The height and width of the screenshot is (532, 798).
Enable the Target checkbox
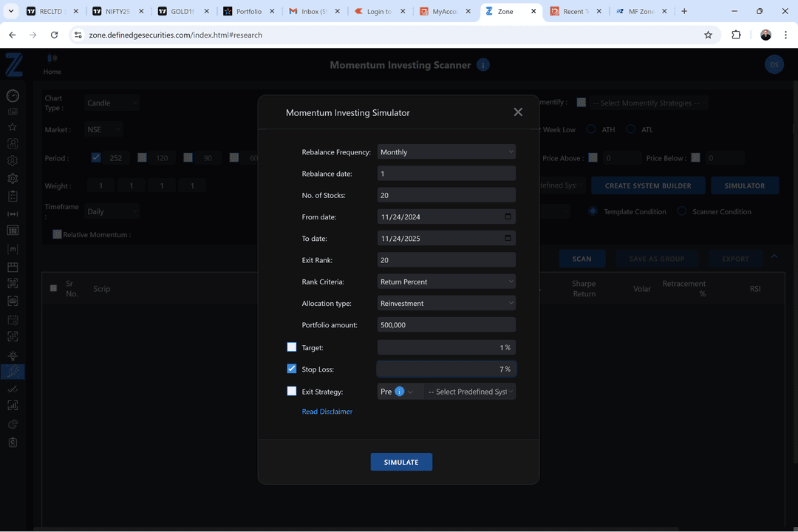coord(292,347)
